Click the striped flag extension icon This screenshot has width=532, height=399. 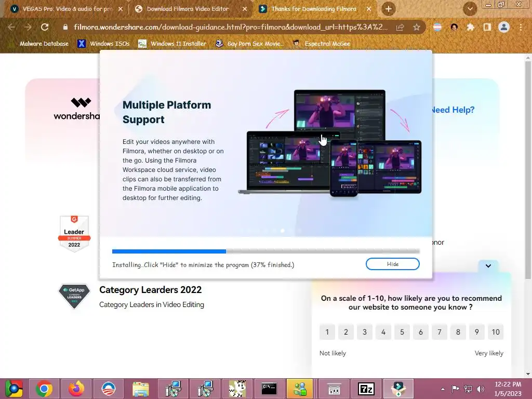(437, 27)
